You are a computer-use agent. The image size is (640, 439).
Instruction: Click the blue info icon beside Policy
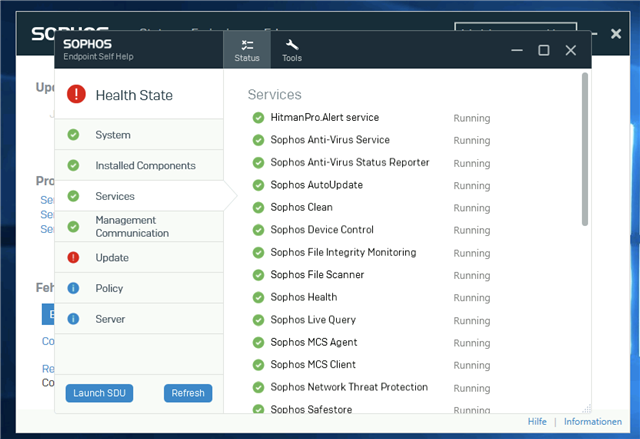click(x=73, y=288)
